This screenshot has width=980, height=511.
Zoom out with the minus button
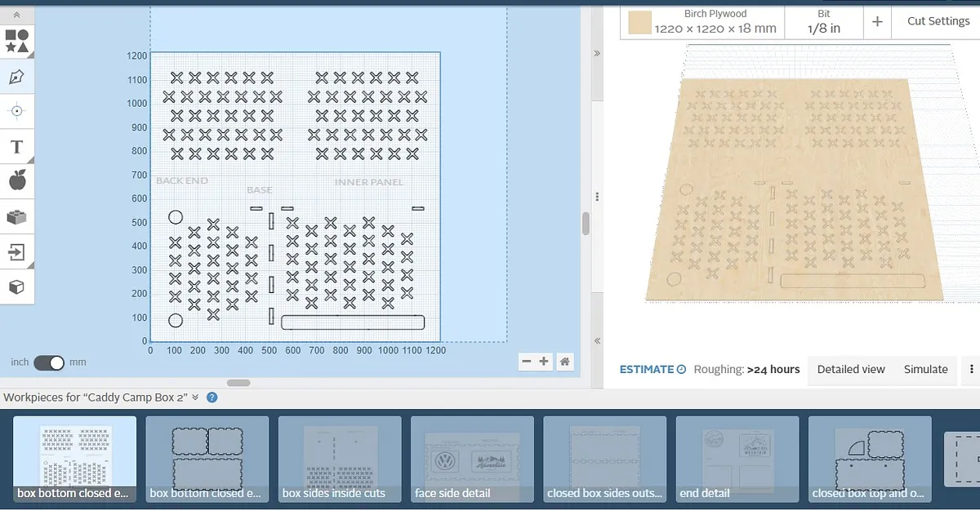(527, 362)
